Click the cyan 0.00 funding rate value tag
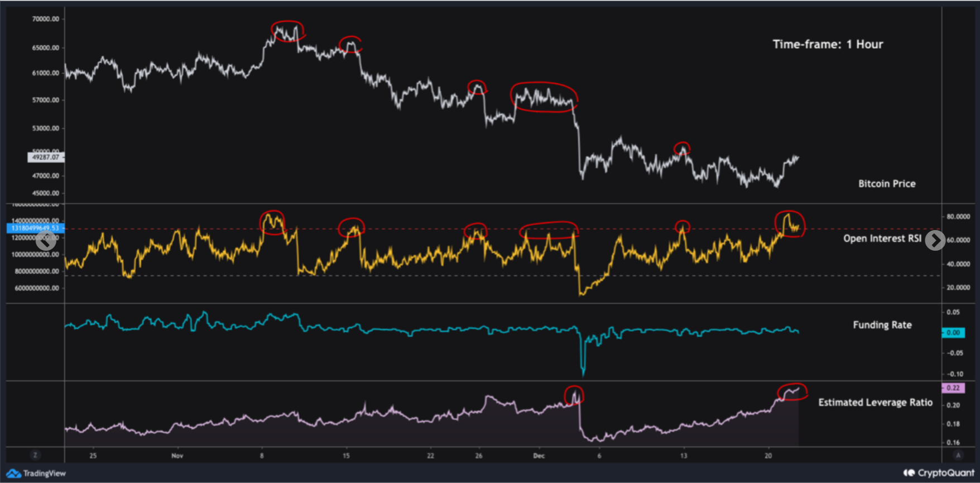The image size is (980, 483). [x=953, y=333]
